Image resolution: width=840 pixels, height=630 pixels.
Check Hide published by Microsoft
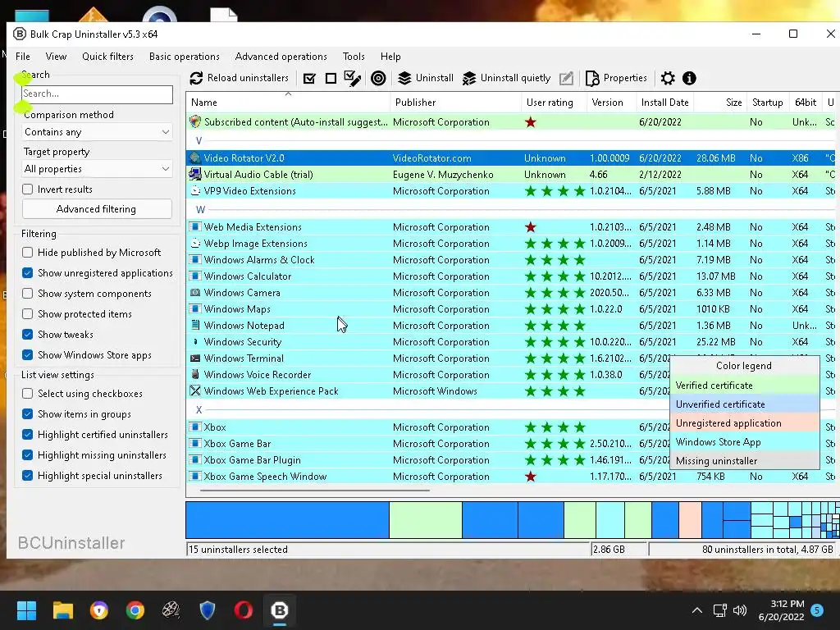27,253
